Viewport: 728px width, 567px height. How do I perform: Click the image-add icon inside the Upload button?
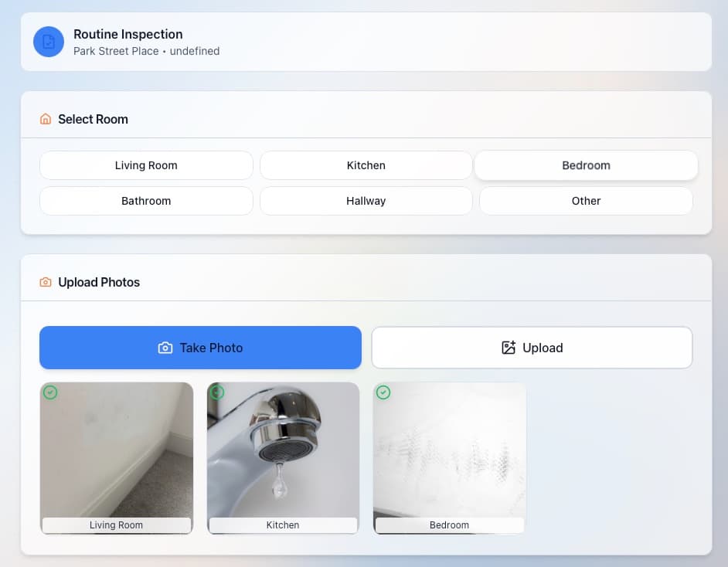pyautogui.click(x=508, y=348)
